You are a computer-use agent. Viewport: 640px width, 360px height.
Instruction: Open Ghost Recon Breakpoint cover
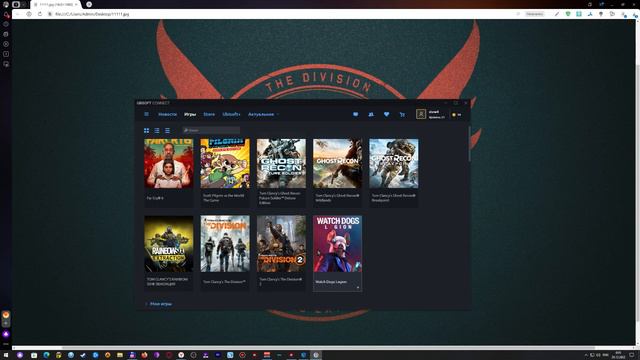(394, 163)
